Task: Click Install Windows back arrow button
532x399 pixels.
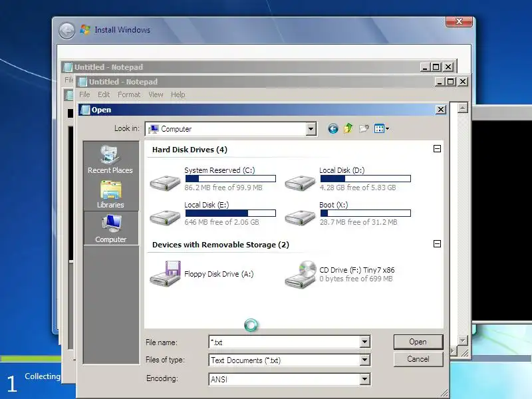Action: (66, 31)
